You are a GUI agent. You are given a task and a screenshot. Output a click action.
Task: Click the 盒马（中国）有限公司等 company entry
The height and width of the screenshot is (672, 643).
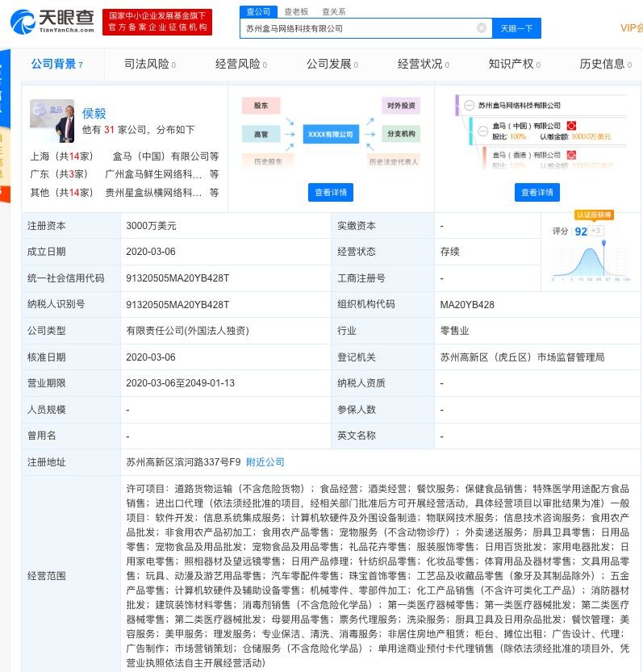pyautogui.click(x=165, y=157)
